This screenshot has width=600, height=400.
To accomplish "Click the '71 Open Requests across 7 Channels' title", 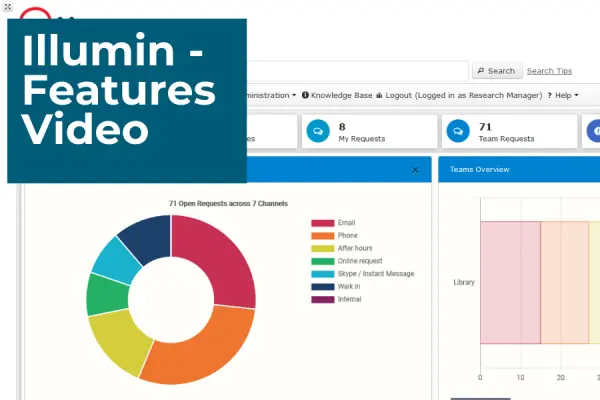I will (228, 204).
